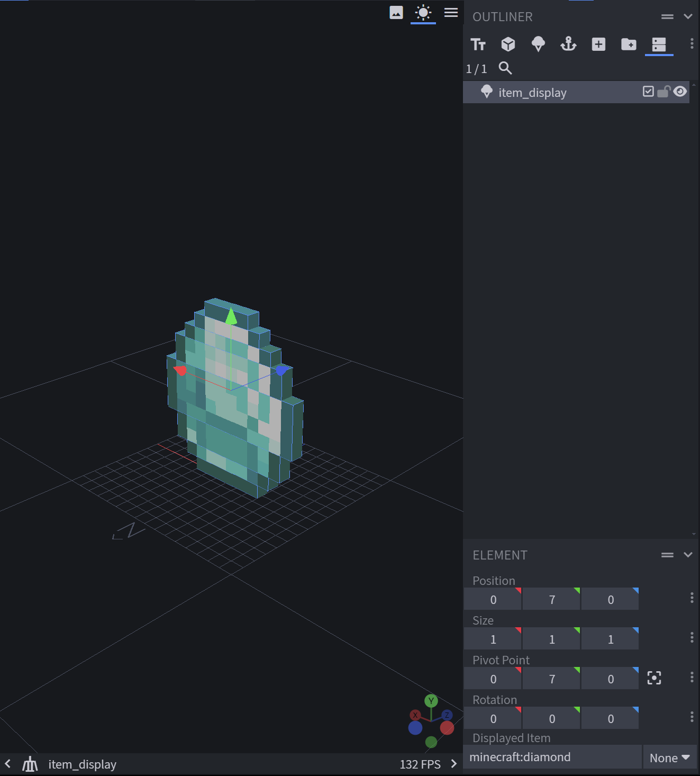Click the add element plus icon
Viewport: 700px width, 776px height.
coord(598,44)
